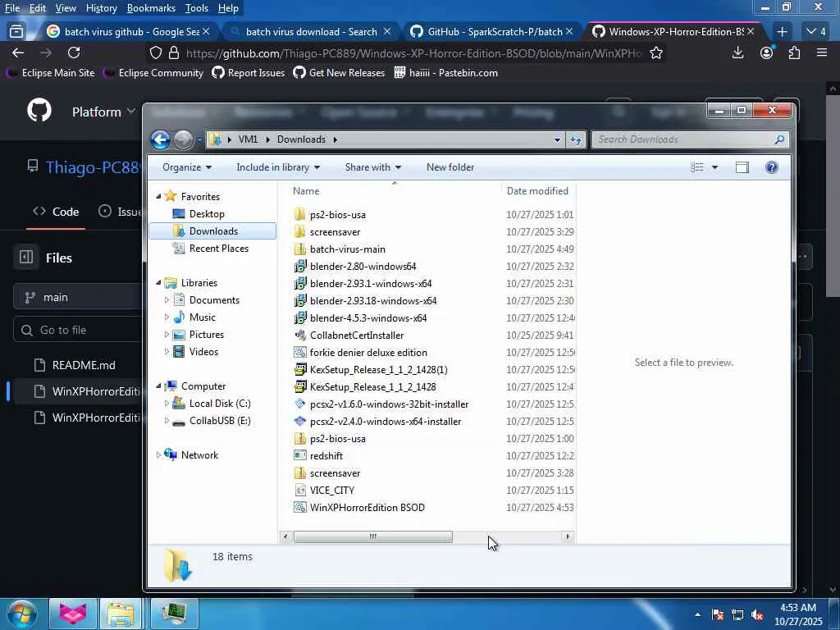Collapse the Libraries tree group
The height and width of the screenshot is (630, 840).
click(x=158, y=283)
